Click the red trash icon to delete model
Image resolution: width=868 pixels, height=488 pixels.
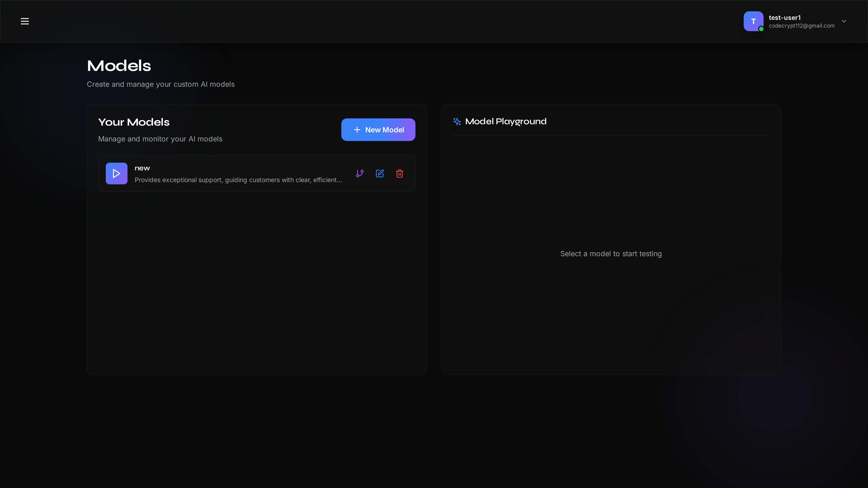(399, 174)
